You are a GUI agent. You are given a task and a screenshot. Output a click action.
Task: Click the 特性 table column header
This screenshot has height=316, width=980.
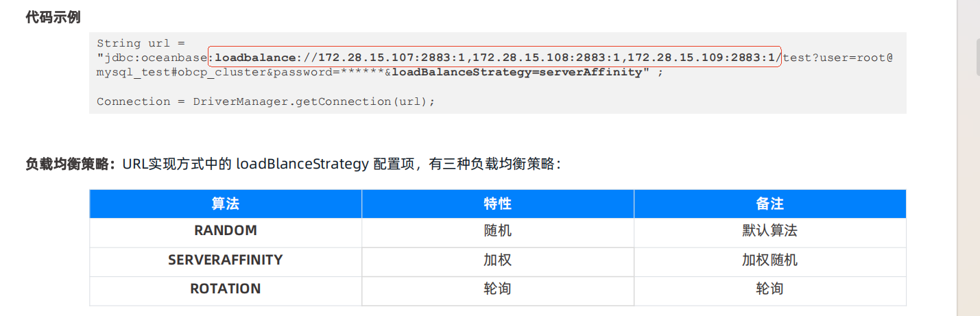click(497, 204)
